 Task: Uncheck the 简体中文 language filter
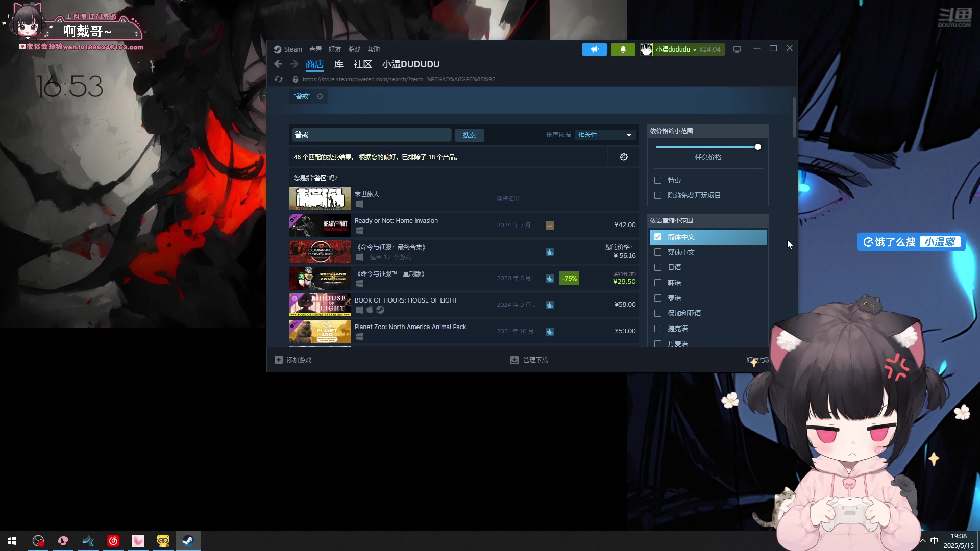click(x=658, y=237)
